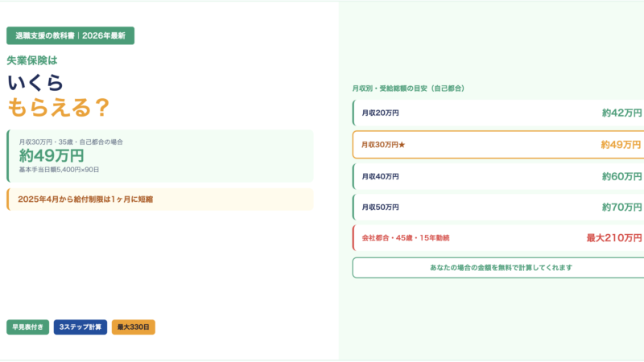Click the いくら headline
This screenshot has height=362, width=644.
click(35, 83)
